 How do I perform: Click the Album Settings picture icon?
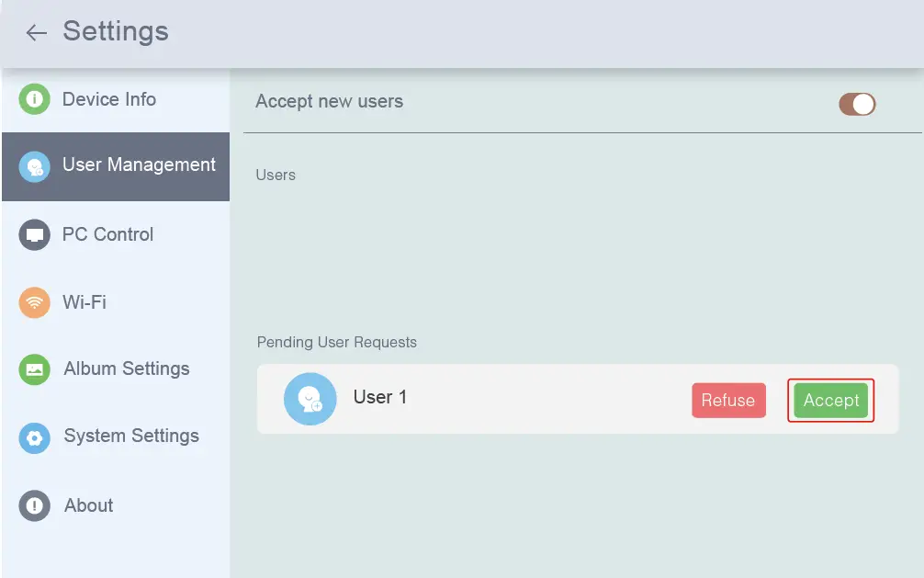tap(34, 369)
